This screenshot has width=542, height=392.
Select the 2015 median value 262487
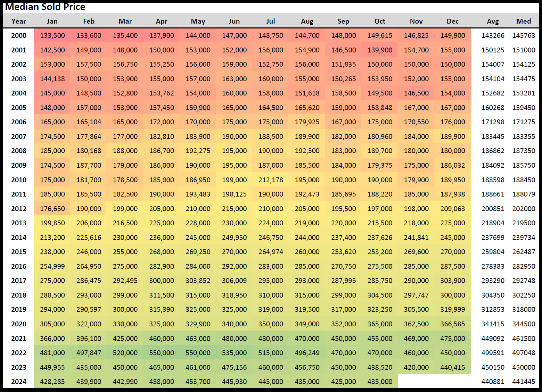(x=524, y=252)
